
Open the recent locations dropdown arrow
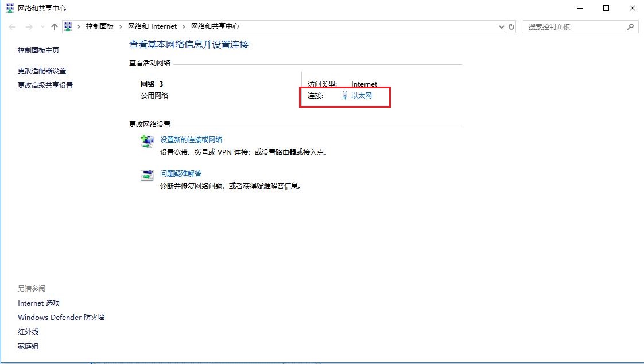(x=42, y=27)
